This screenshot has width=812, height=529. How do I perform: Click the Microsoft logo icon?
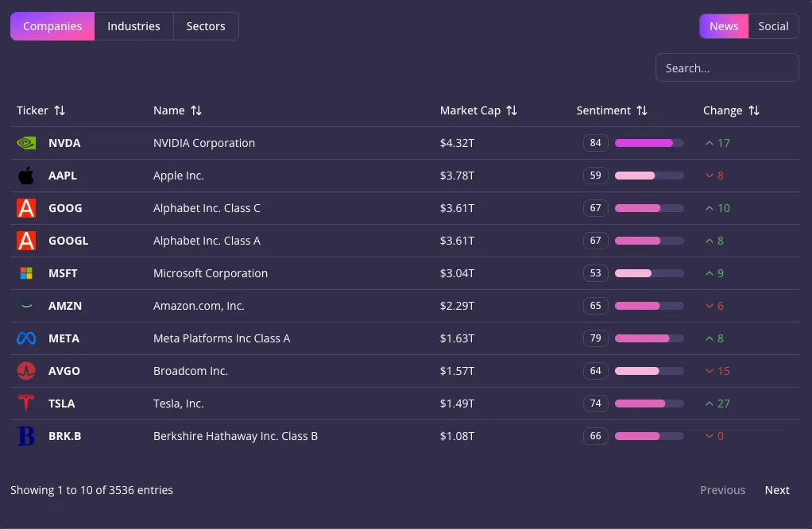tap(26, 273)
